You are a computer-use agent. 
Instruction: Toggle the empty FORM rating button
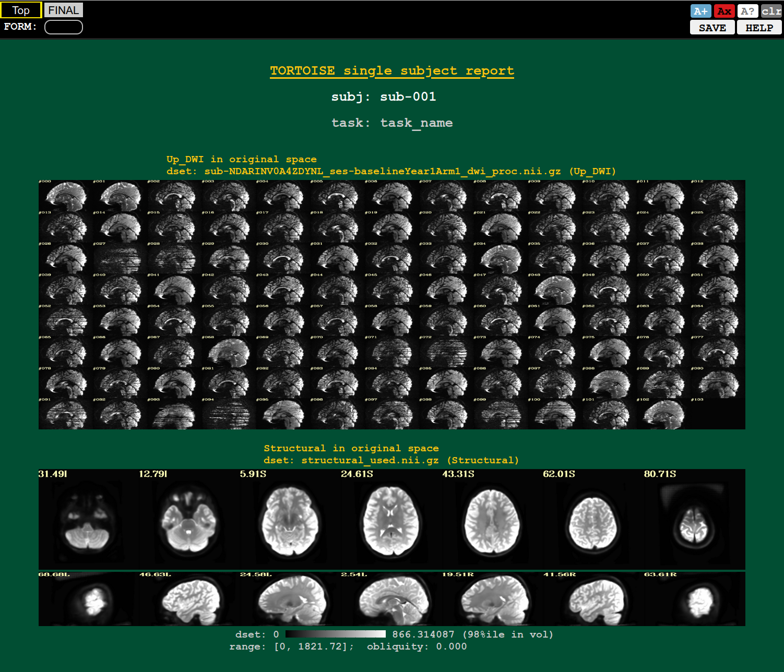click(x=63, y=27)
